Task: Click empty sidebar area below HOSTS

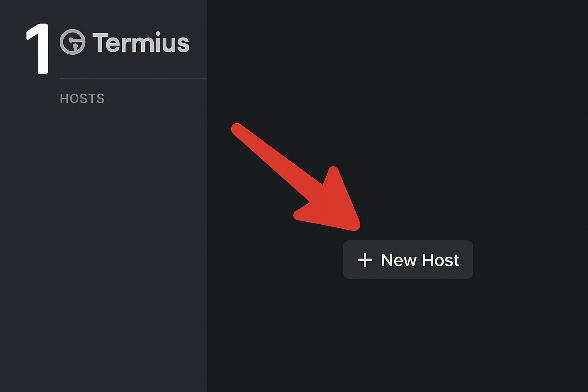Action: (103, 237)
